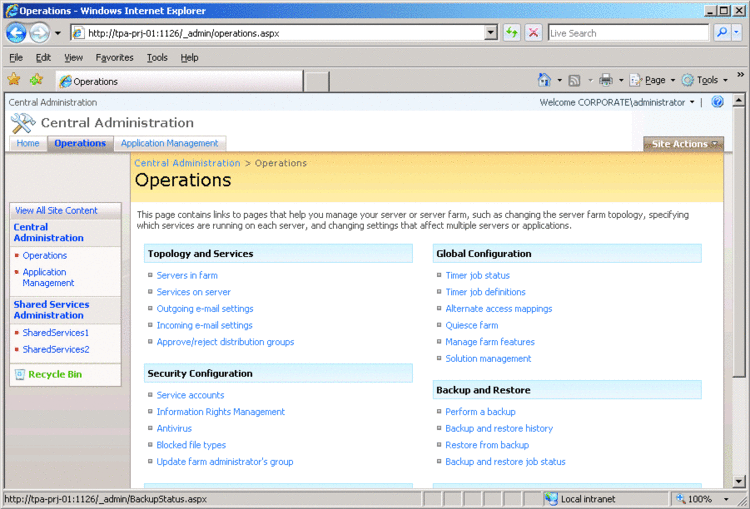Open Print options dropdown arrow
The image size is (750, 509).
[x=621, y=80]
